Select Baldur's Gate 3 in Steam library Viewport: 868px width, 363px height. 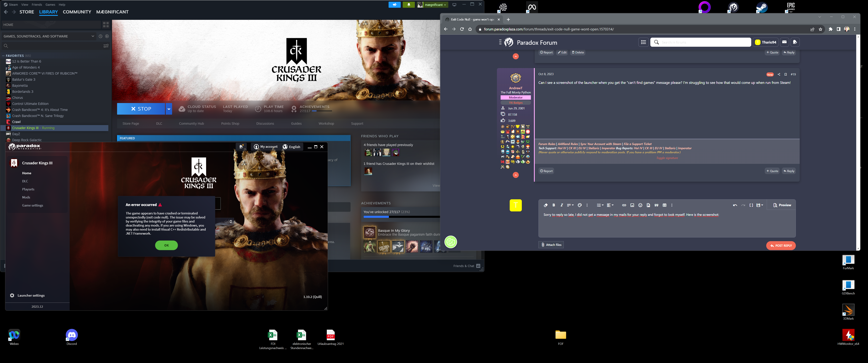[x=24, y=79]
